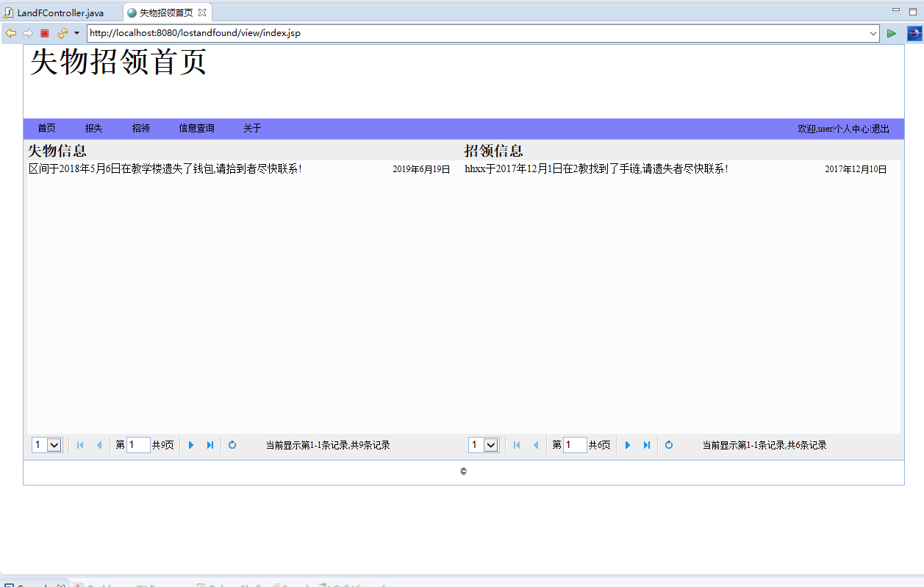Go to previous page of 招领信息 records
Screen dimensions: 924x587
tap(536, 444)
